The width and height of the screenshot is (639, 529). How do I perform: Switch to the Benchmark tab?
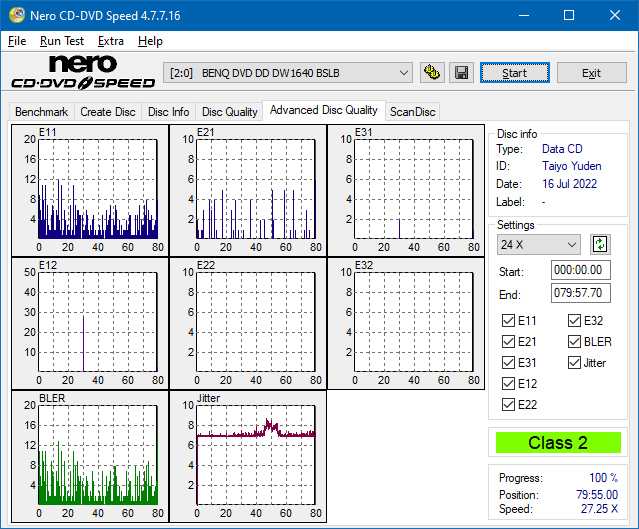(42, 112)
